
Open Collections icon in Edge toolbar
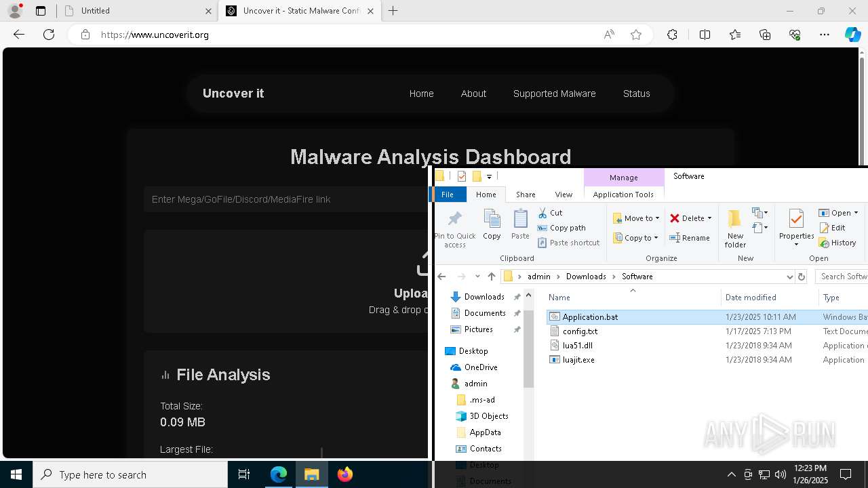[x=765, y=35]
